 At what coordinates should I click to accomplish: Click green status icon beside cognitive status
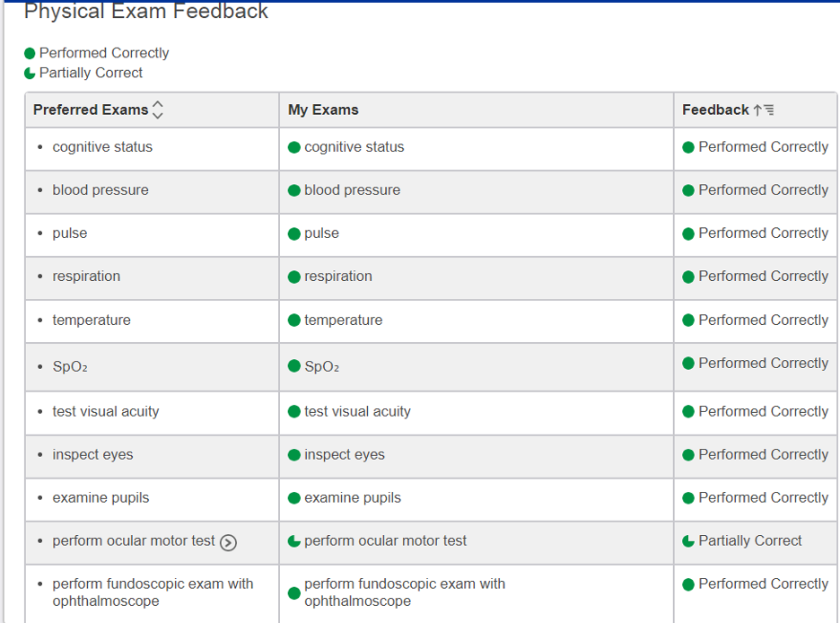[x=294, y=147]
